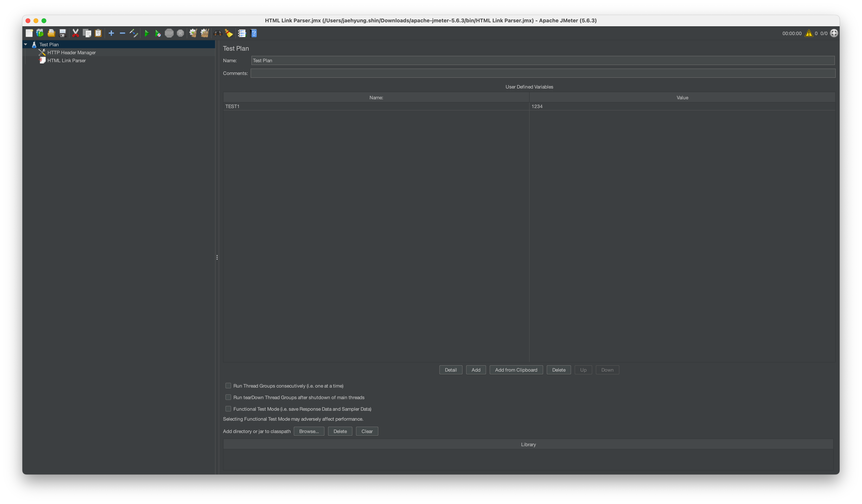The image size is (862, 504).
Task: Open Help with question mark book icon
Action: [253, 33]
